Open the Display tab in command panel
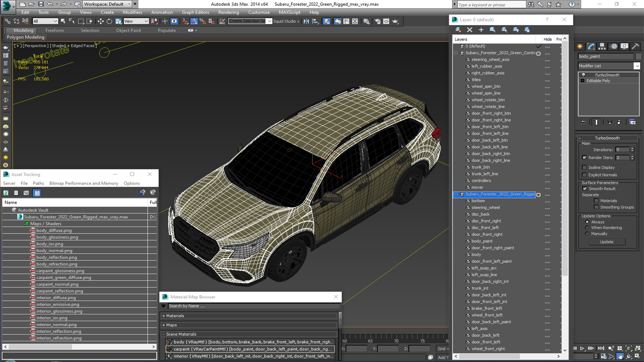The image size is (644, 362). (624, 46)
